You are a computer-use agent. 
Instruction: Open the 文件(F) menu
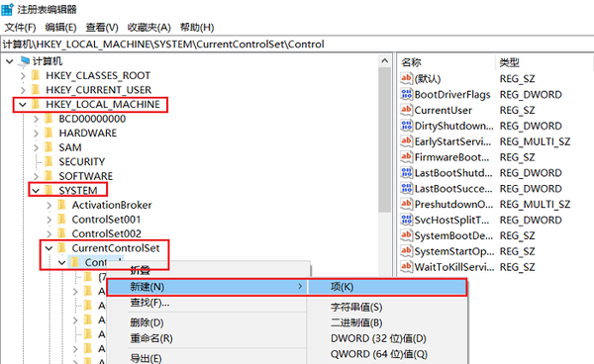click(x=20, y=28)
